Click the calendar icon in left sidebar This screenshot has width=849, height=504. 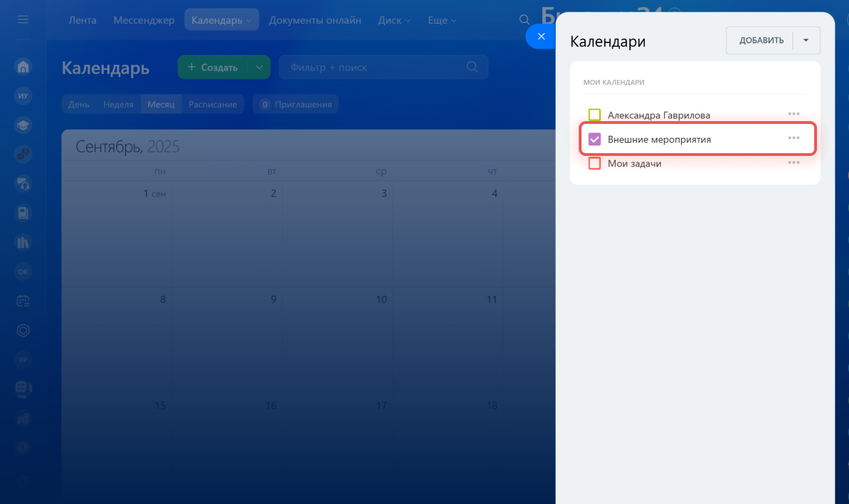(x=23, y=301)
